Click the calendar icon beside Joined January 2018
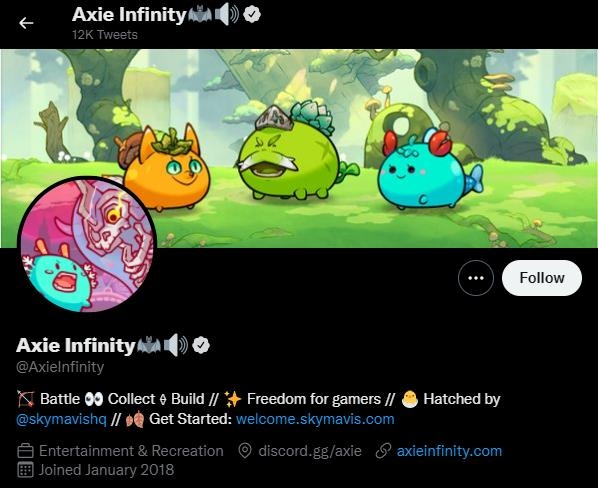 [x=26, y=470]
